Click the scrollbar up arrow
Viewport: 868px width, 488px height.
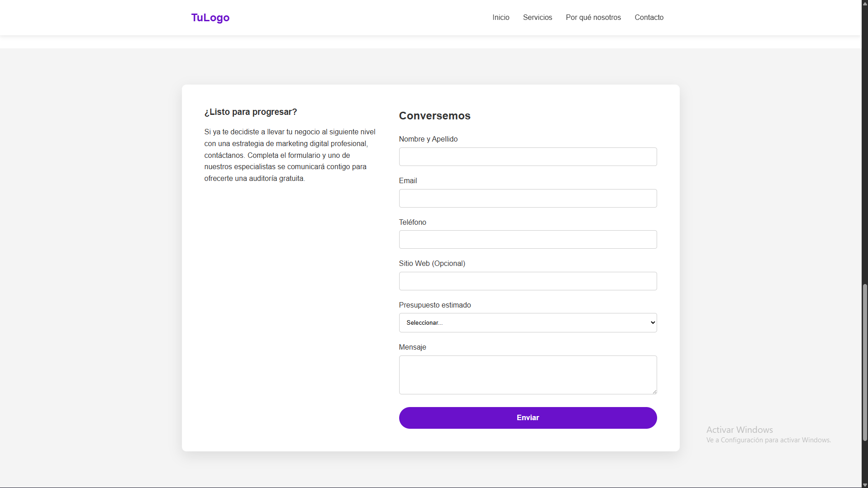[864, 3]
